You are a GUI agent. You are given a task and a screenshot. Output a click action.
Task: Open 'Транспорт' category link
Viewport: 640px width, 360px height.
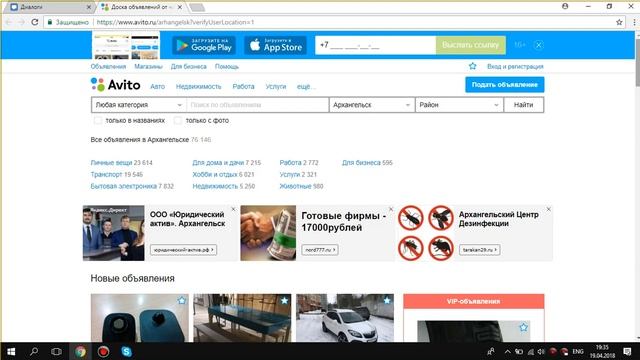click(106, 174)
